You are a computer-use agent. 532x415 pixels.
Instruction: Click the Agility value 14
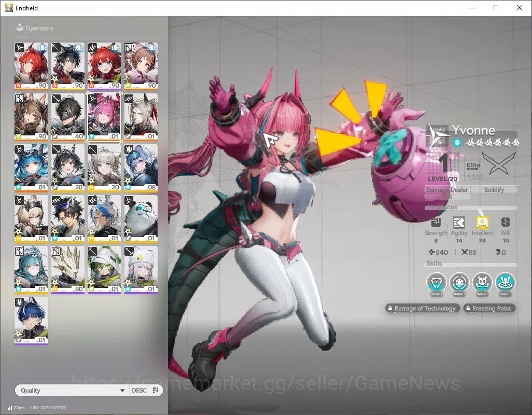[459, 240]
